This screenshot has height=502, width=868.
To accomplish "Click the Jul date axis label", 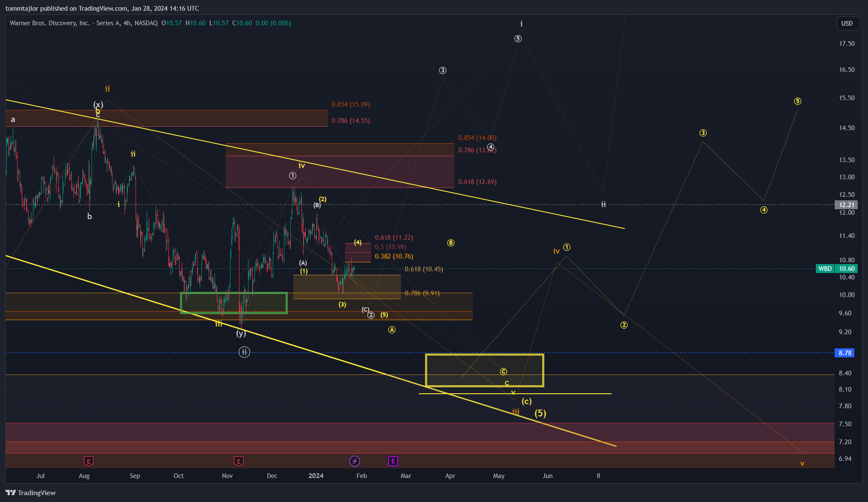I will pyautogui.click(x=41, y=476).
